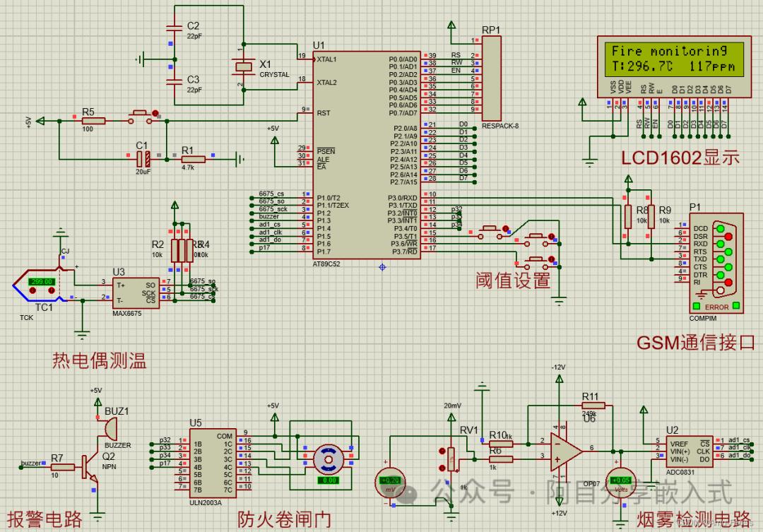Select the R11 249k feedback resistor

point(593,405)
